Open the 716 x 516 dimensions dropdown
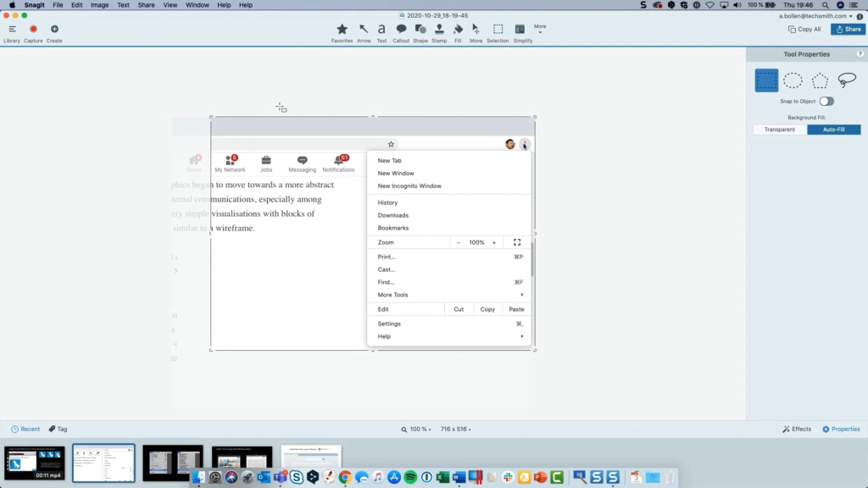Image resolution: width=868 pixels, height=488 pixels. click(x=455, y=429)
